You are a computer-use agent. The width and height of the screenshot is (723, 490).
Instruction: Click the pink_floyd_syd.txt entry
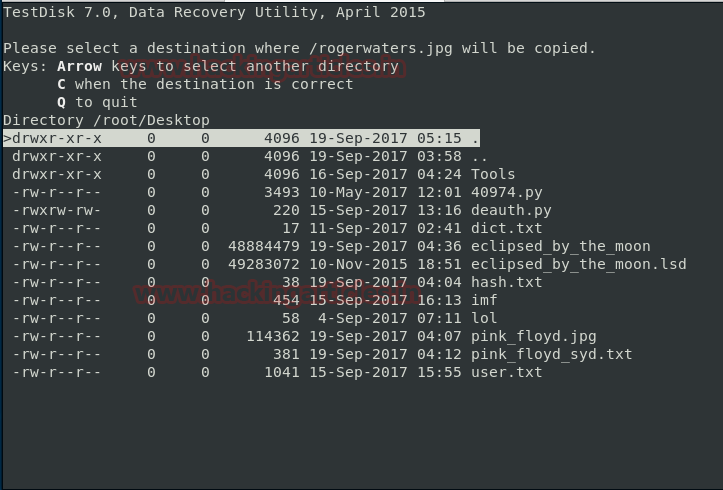click(x=322, y=354)
